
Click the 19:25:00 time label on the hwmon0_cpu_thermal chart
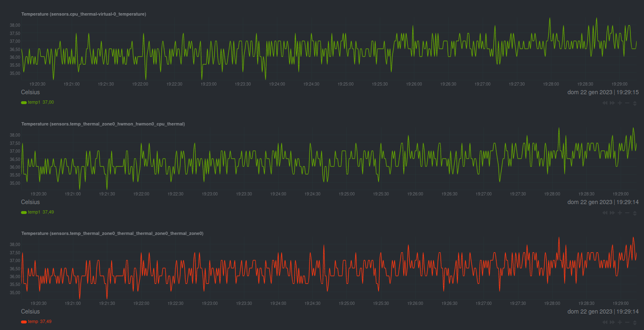tap(346, 194)
